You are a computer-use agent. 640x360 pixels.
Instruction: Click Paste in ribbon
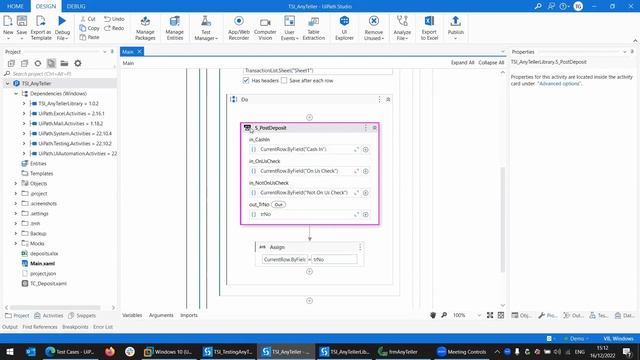[89, 37]
